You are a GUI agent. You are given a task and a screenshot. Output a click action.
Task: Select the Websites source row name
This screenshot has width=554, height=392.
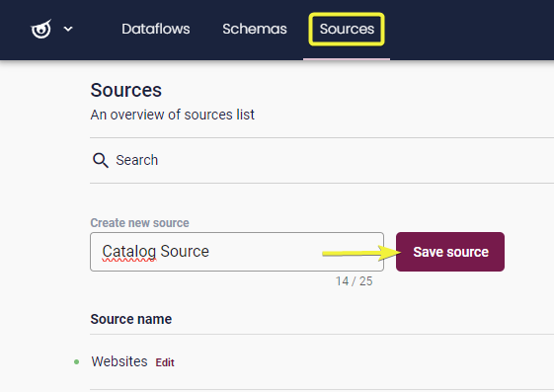(x=119, y=361)
